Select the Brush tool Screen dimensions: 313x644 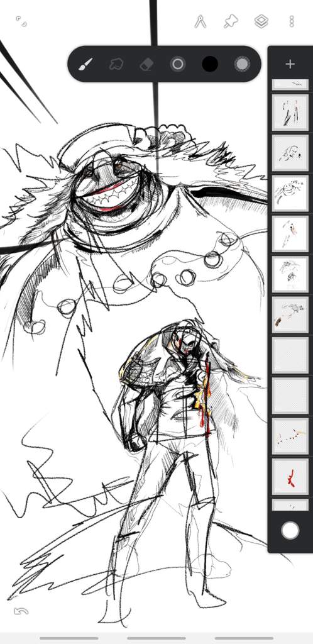coord(85,64)
